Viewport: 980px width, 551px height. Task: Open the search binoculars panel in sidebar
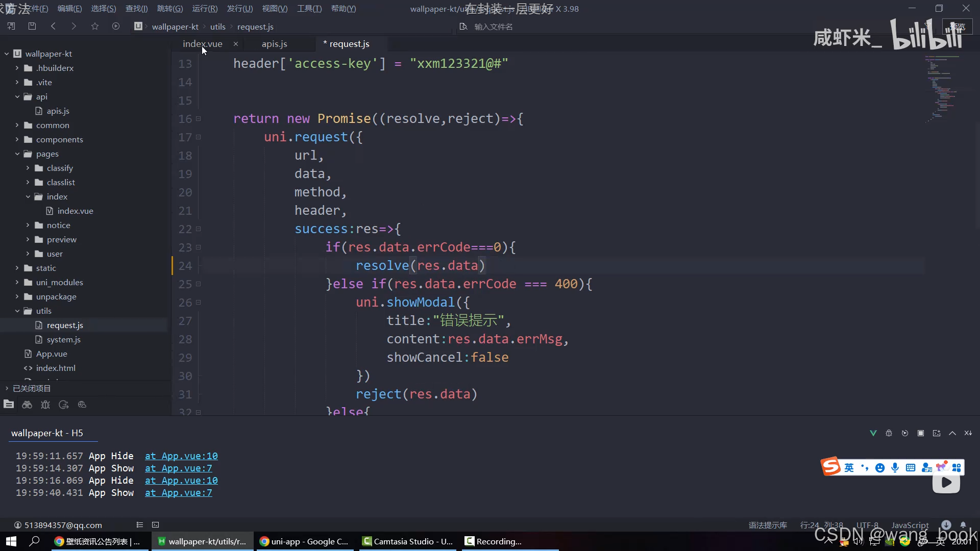click(27, 405)
